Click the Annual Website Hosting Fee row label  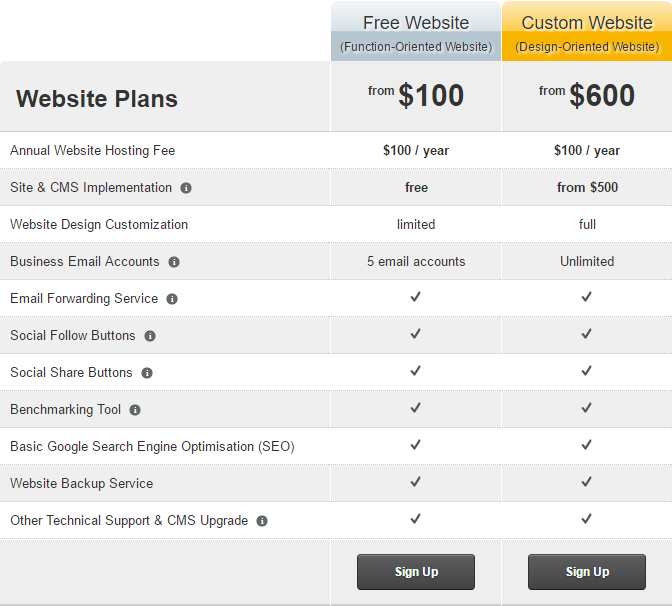coord(93,150)
